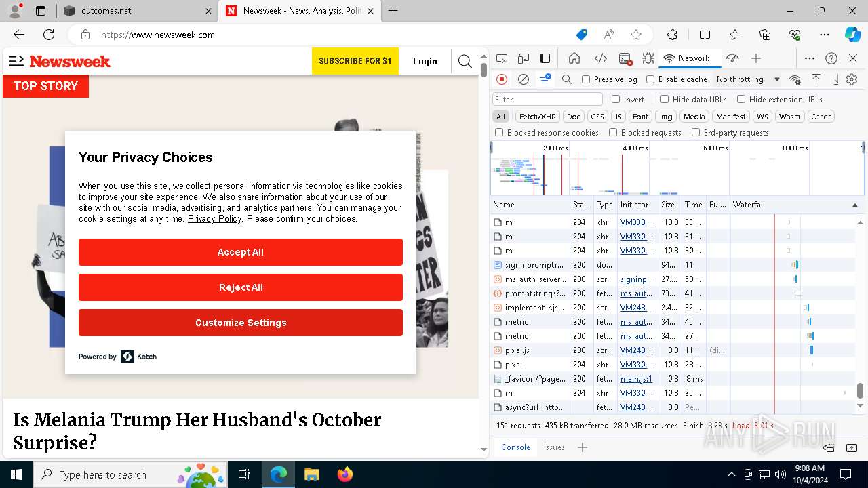Image resolution: width=868 pixels, height=488 pixels.
Task: Open the Welcome home tab icon
Action: tap(574, 58)
